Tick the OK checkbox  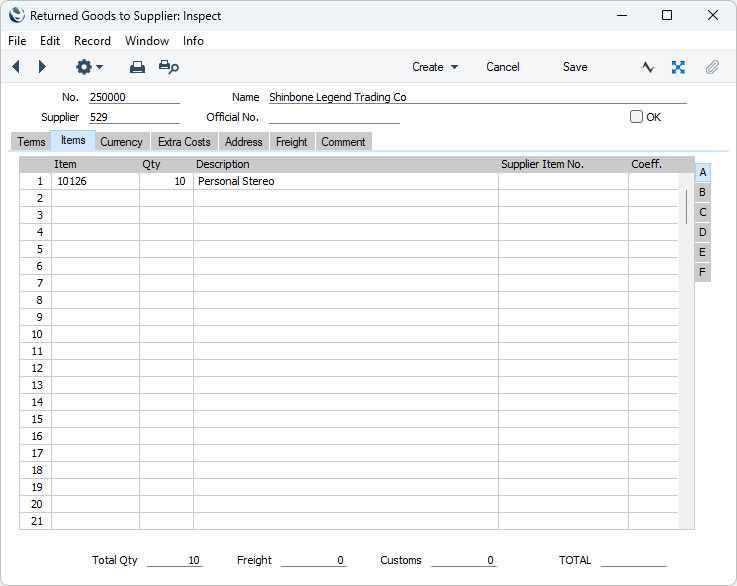(636, 117)
